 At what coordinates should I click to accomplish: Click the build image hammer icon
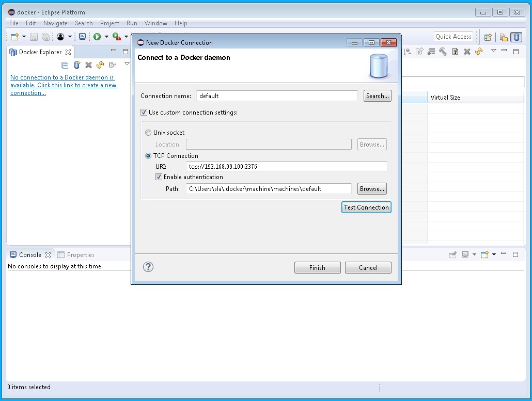tap(443, 52)
